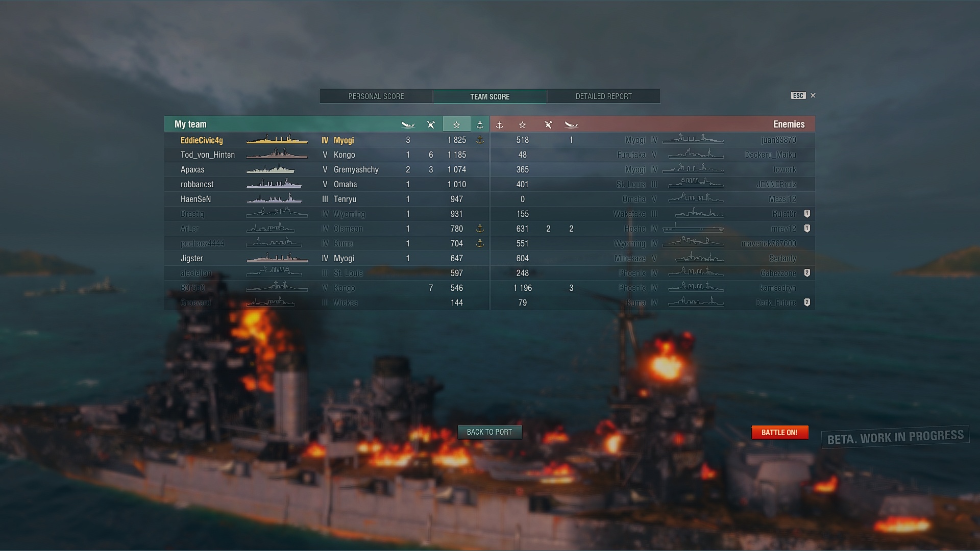This screenshot has height=551, width=980.
Task: Switch to the Personal Score tab
Action: [x=376, y=96]
